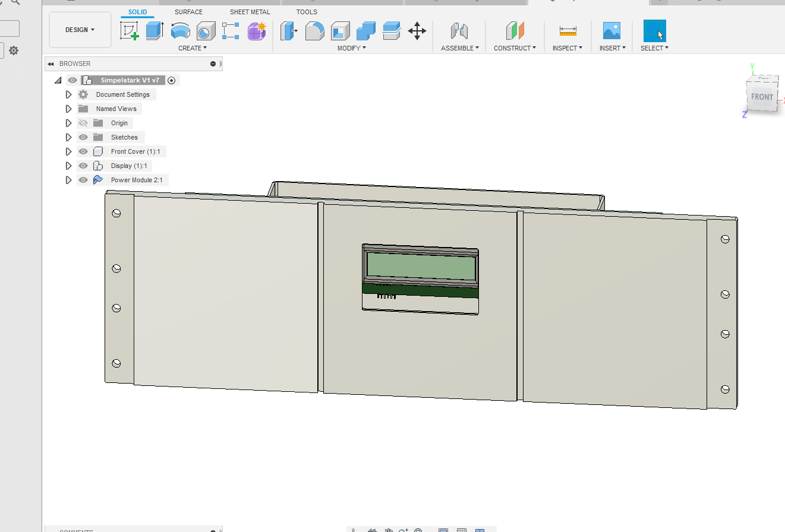Expand the Power Module 2:1 node
The width and height of the screenshot is (785, 532).
68,180
